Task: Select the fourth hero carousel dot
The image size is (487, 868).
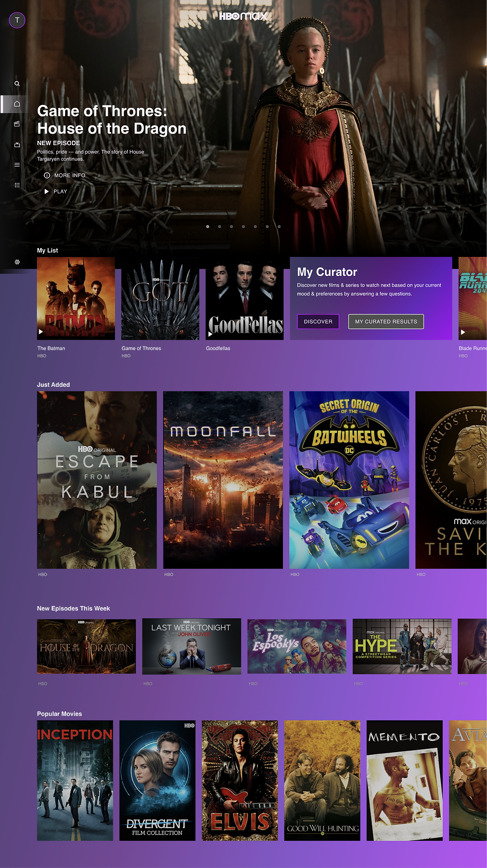Action: 243,226
